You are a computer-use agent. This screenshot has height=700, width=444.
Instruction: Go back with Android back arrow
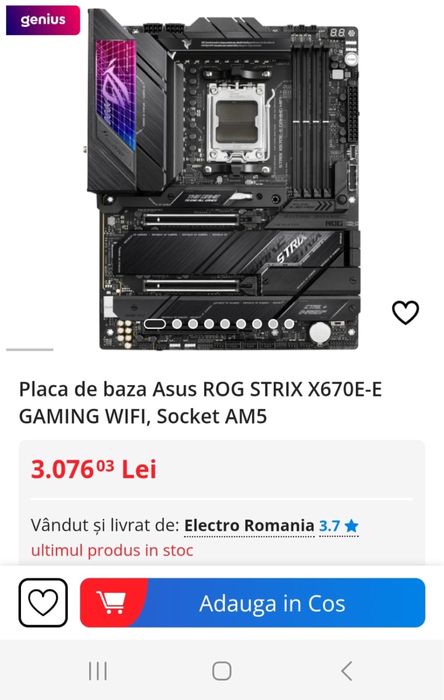(x=347, y=671)
